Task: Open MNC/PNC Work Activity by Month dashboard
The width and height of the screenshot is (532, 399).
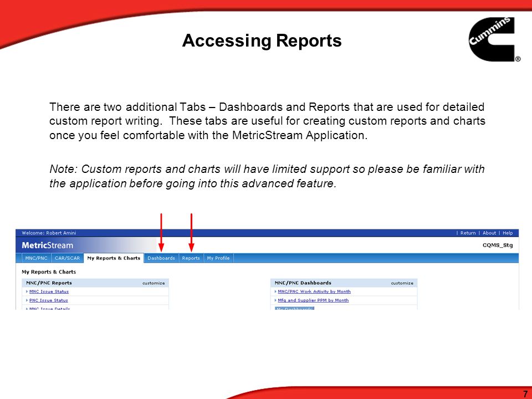Action: pyautogui.click(x=314, y=291)
